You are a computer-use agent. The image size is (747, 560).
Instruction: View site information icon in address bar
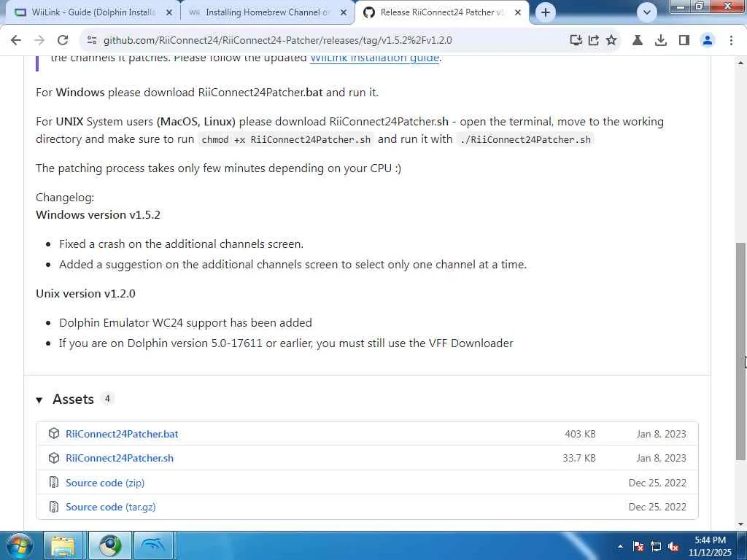tap(91, 41)
